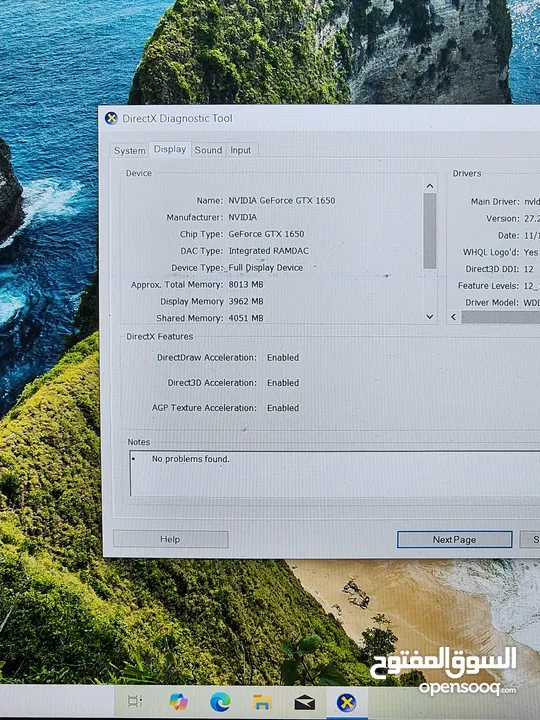540x720 pixels.
Task: Click the Drivers panel left scroll arrow
Action: click(x=454, y=317)
